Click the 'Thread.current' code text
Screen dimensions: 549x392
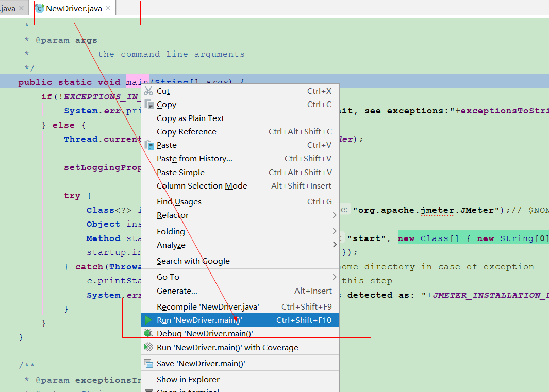click(x=103, y=139)
